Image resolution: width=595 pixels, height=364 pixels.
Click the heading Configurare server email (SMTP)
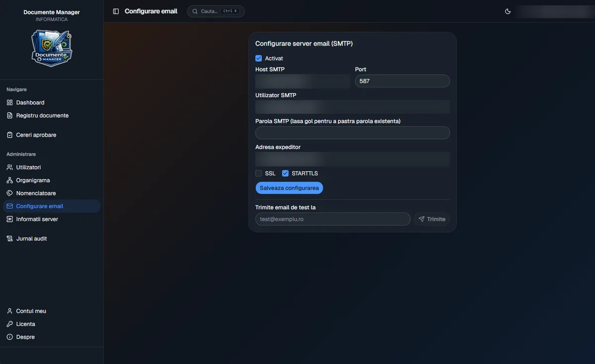[x=304, y=44]
